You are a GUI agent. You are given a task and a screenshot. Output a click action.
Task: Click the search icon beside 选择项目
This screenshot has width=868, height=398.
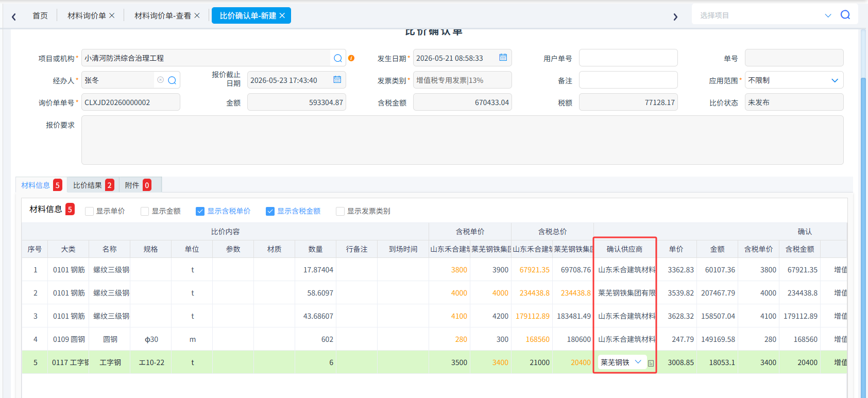click(845, 15)
